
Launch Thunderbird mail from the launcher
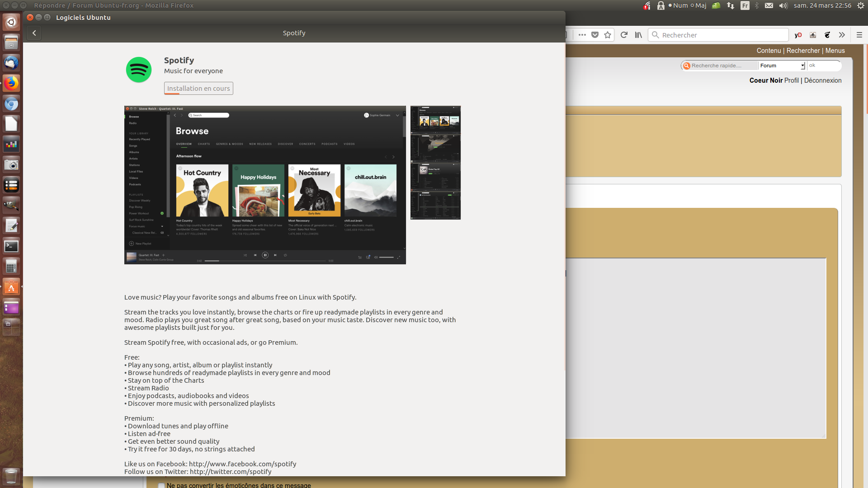(11, 63)
